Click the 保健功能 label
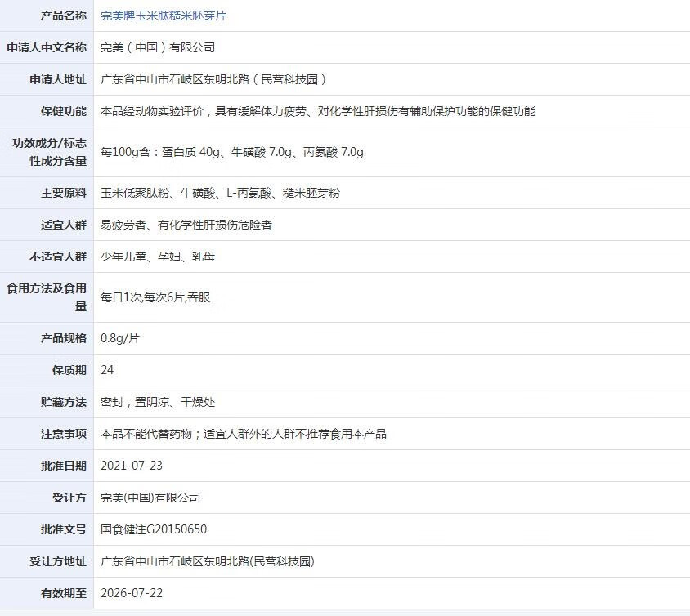690x616 pixels. (x=64, y=111)
